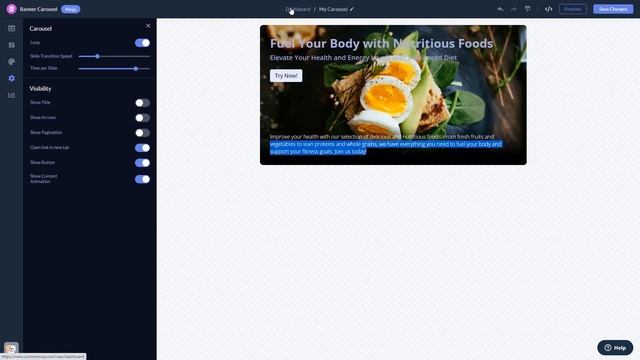The image size is (640, 360).
Task: Click the banner subtitle 'Elevate Your Health and Energy'
Action: 363,58
